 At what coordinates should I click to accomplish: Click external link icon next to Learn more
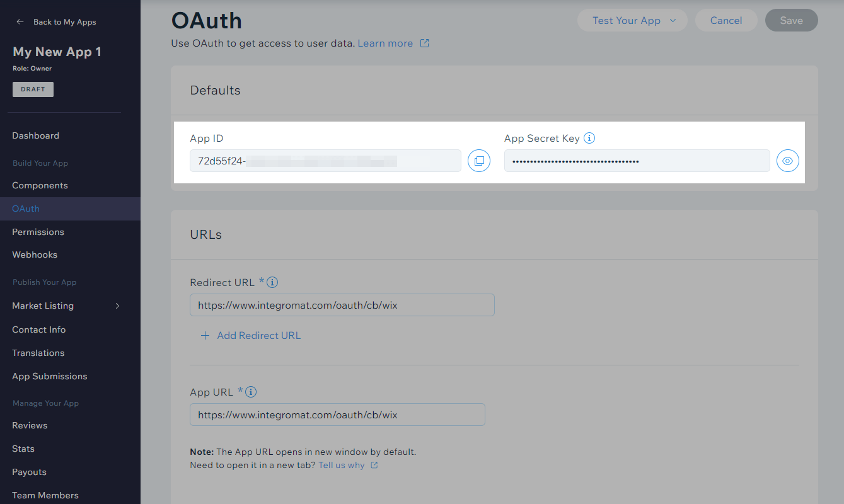pyautogui.click(x=425, y=43)
